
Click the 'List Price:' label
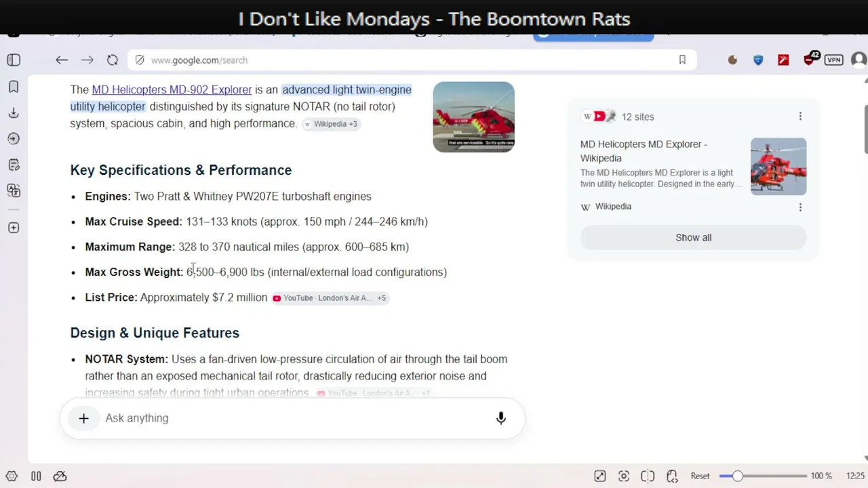pyautogui.click(x=111, y=298)
